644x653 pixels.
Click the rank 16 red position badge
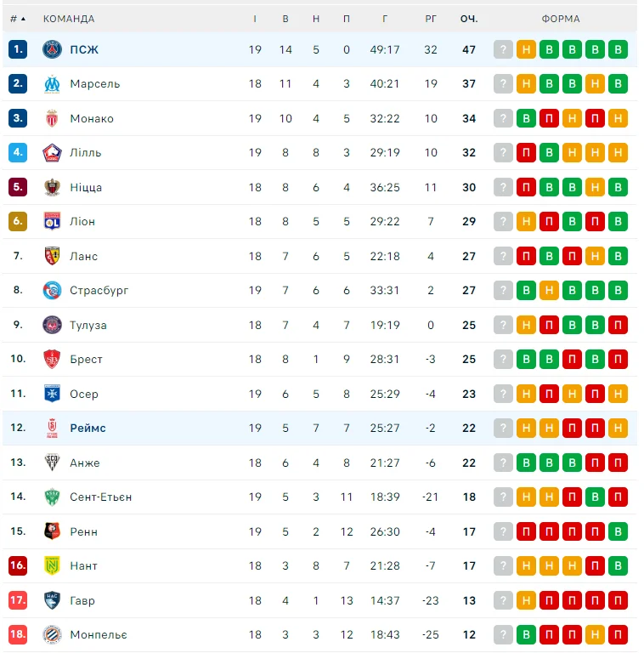click(x=18, y=565)
